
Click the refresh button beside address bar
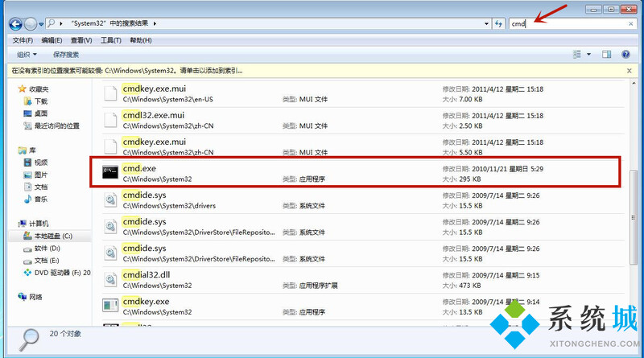[498, 24]
